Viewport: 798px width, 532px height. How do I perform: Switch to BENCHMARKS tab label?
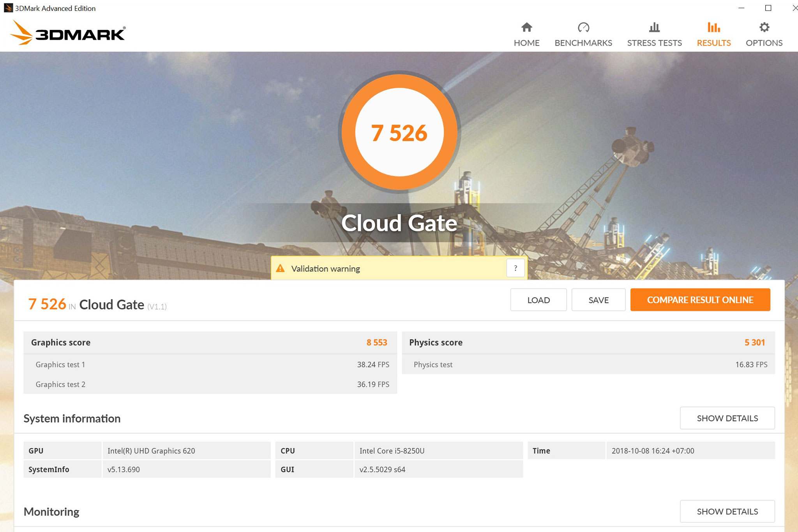[583, 43]
